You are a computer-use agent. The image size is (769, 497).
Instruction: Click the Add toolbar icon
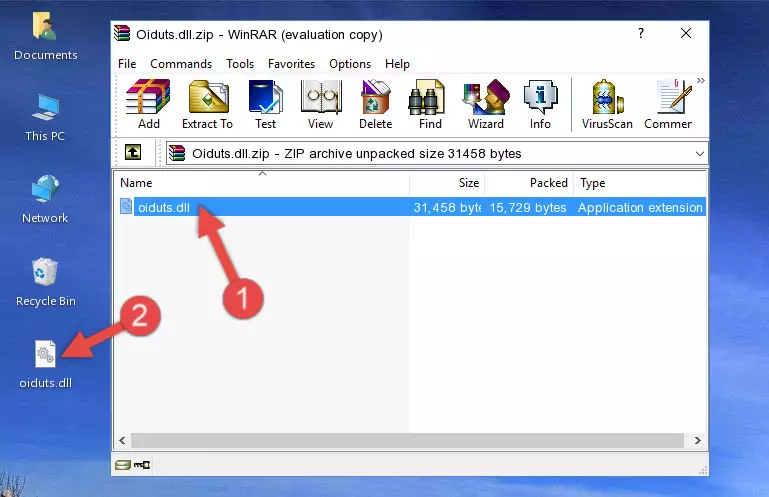148,105
